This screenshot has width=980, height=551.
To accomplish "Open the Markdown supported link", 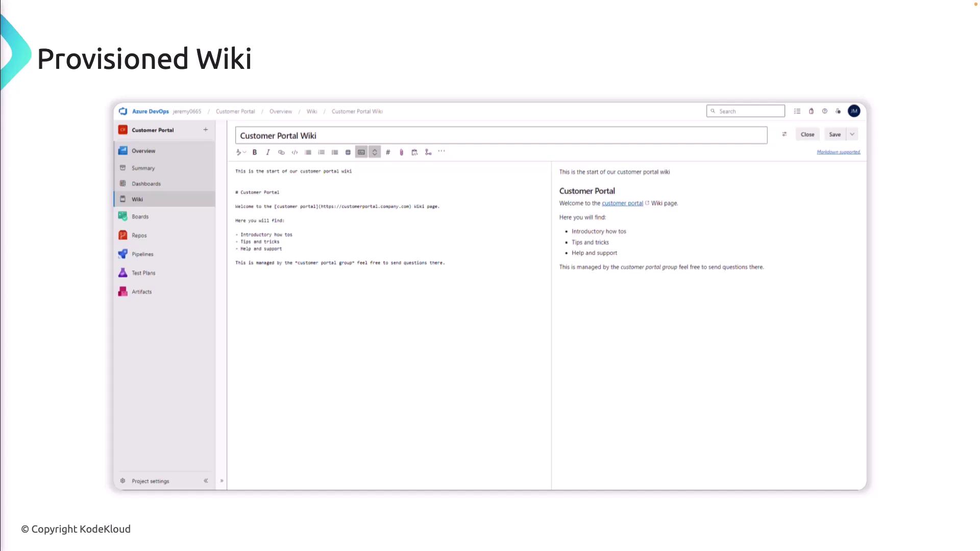I will (838, 152).
